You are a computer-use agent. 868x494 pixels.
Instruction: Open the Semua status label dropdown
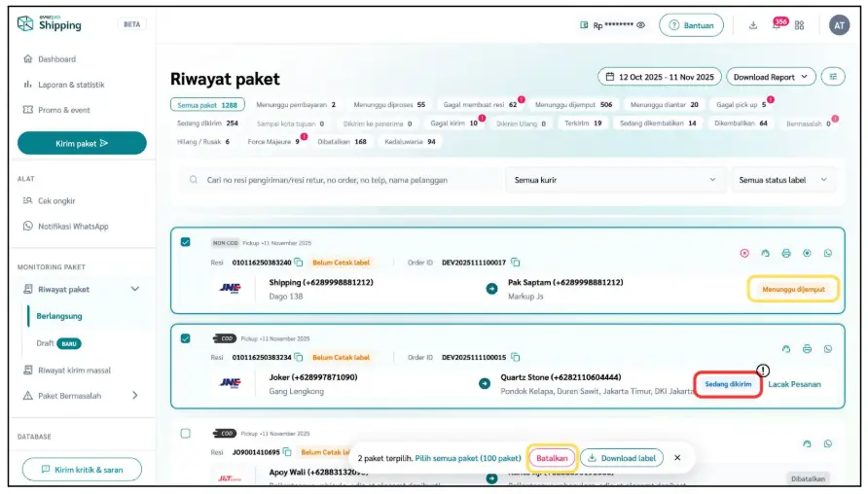point(784,180)
